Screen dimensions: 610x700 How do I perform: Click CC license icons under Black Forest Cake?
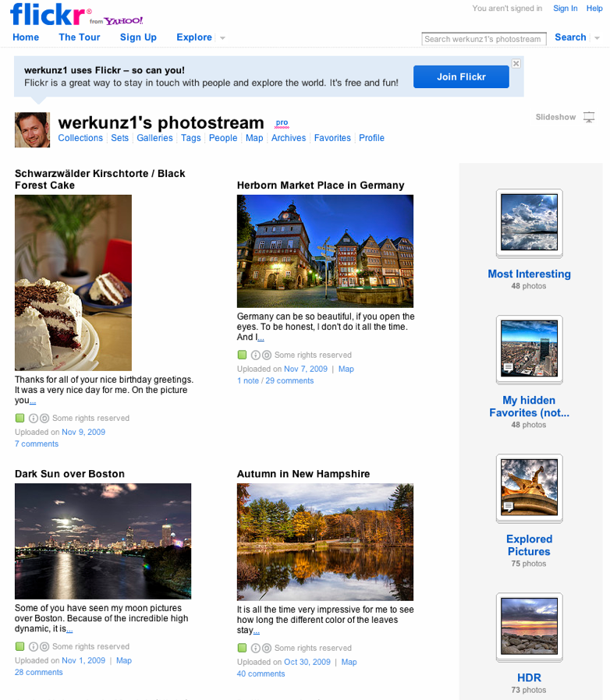point(39,418)
